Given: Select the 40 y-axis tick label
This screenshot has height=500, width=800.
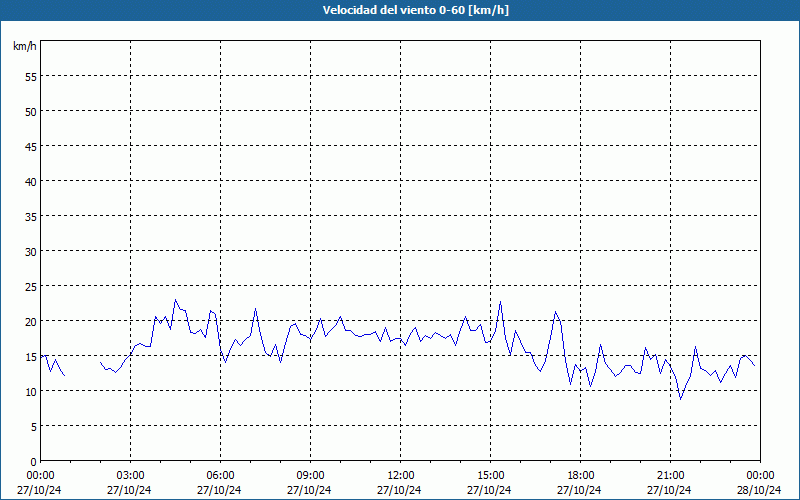Looking at the screenshot, I should pos(30,181).
